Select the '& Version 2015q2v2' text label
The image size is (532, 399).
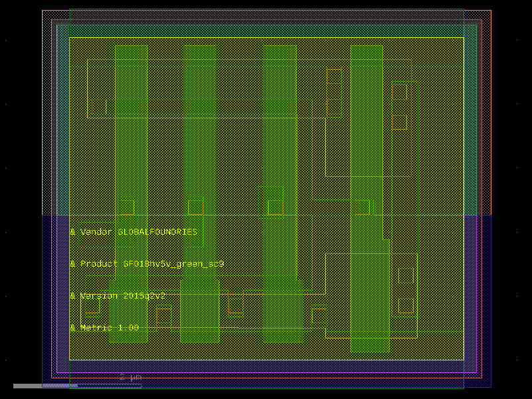pos(118,296)
